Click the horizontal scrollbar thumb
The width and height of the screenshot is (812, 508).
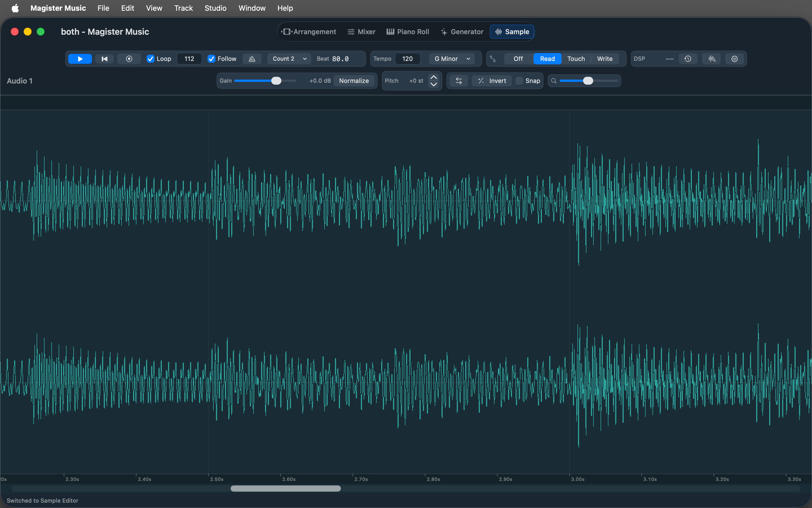tap(286, 489)
